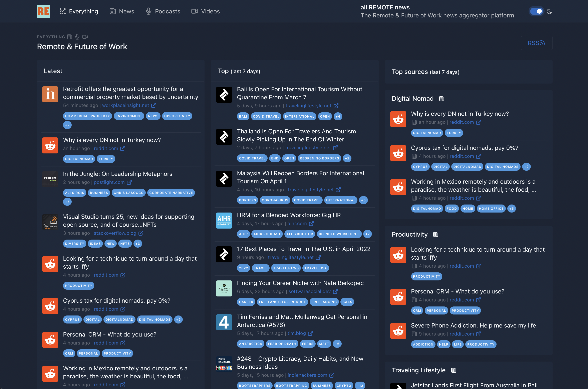The height and width of the screenshot is (389, 588).
Task: Open external link icon next to workplaceinsight.net
Action: coord(154,105)
